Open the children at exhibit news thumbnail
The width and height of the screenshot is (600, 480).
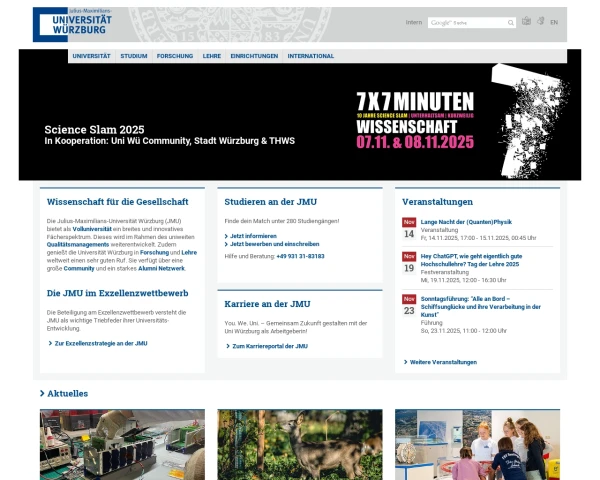pyautogui.click(x=478, y=444)
